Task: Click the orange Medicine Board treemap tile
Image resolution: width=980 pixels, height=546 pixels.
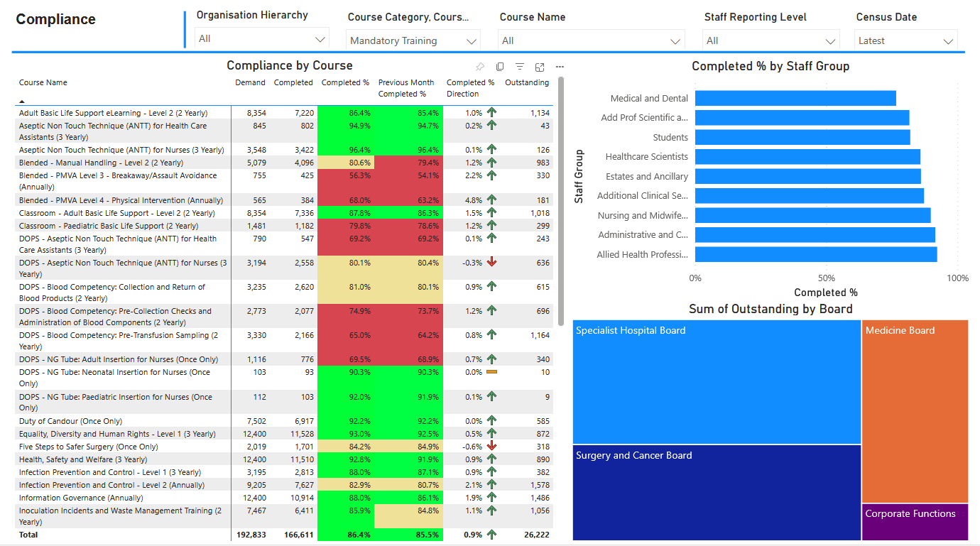Action: click(x=915, y=411)
